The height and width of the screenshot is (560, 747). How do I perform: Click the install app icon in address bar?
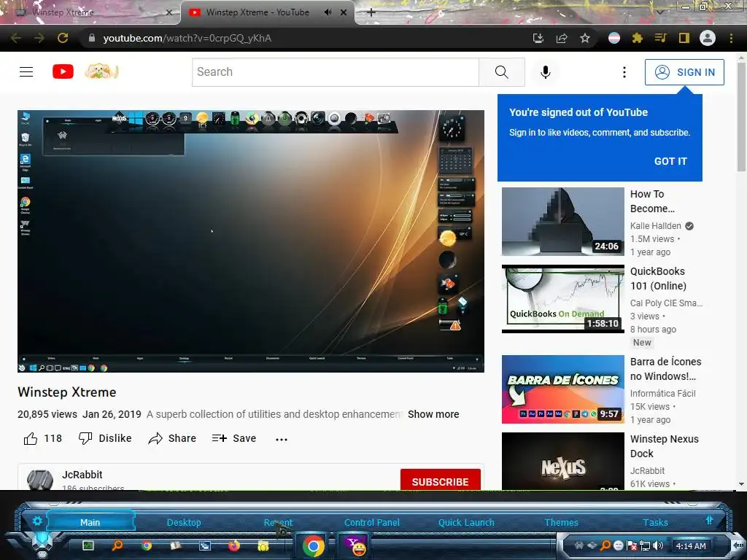pos(538,38)
